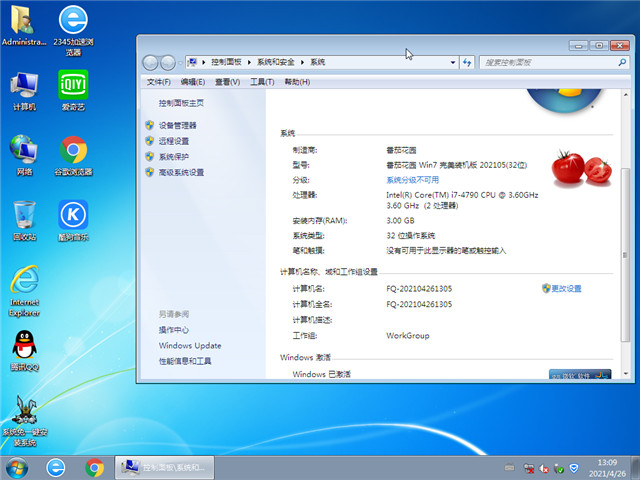Click scrollbar down arrow in system panel
The height and width of the screenshot is (480, 640).
pos(626,373)
